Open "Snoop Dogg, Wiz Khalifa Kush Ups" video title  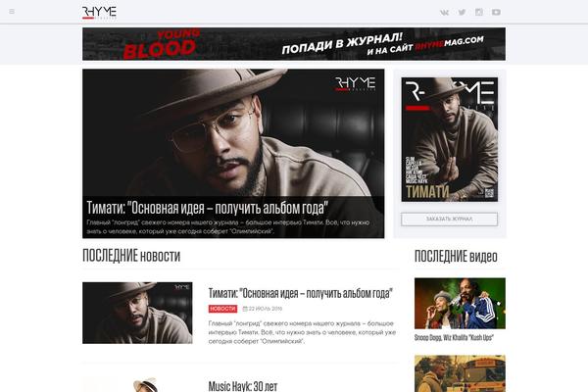coord(454,337)
